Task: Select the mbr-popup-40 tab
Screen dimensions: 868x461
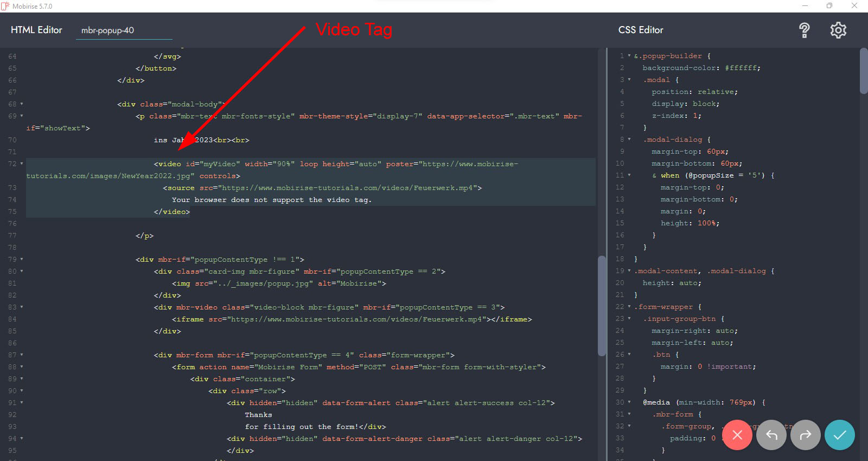Action: [x=108, y=30]
